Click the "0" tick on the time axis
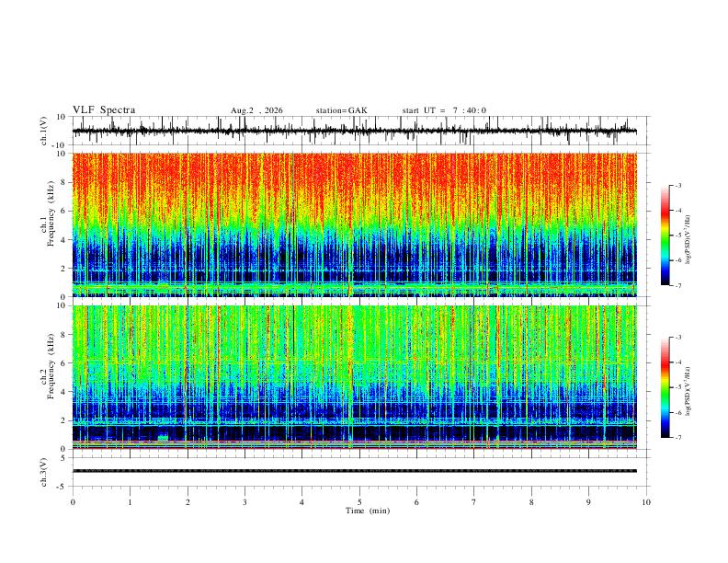 tap(73, 502)
